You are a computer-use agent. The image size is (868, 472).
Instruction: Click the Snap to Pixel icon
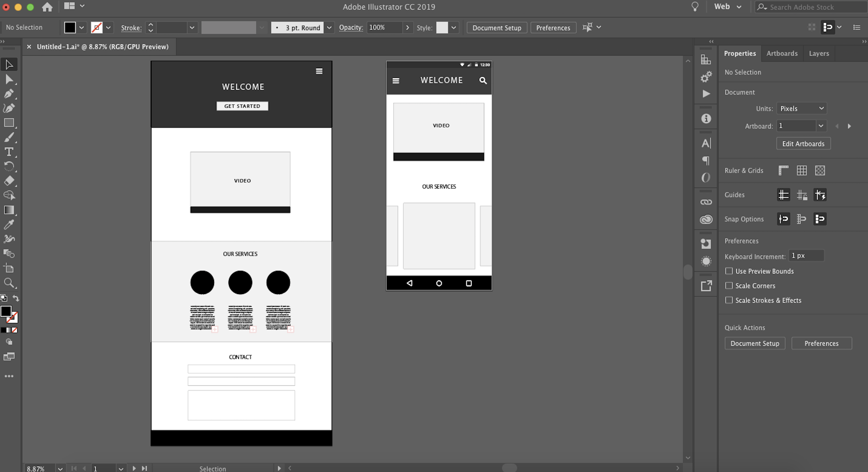tap(820, 219)
